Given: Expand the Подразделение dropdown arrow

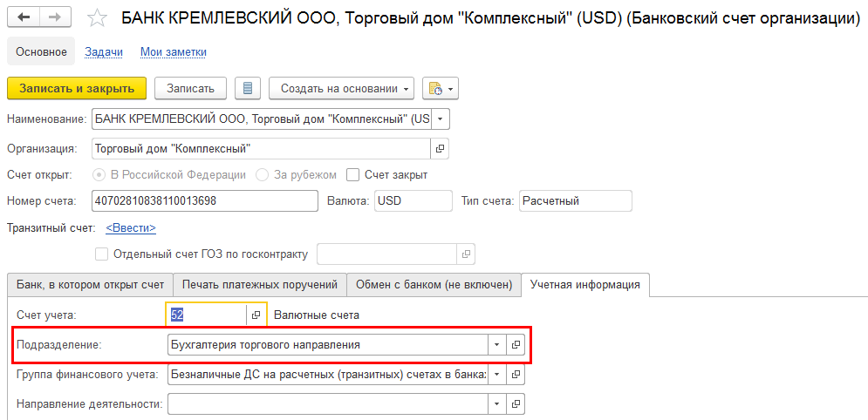Looking at the screenshot, I should click(496, 344).
